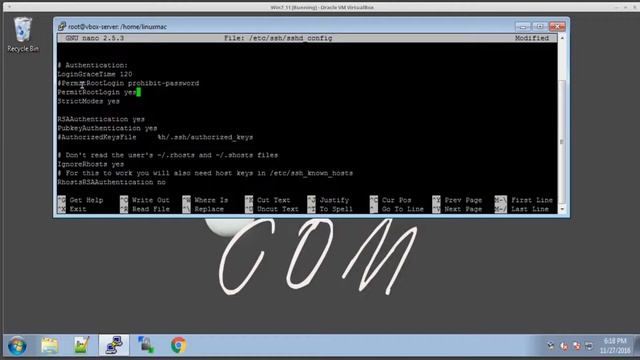Screen dimensions: 640x360
Task: Click the 'Uncut Text' nano shortcut label
Action: [278, 209]
